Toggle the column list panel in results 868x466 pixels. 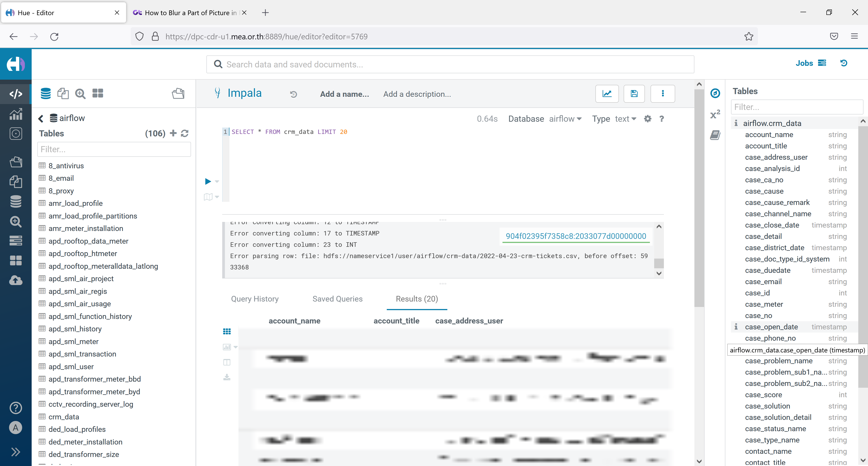tap(227, 362)
